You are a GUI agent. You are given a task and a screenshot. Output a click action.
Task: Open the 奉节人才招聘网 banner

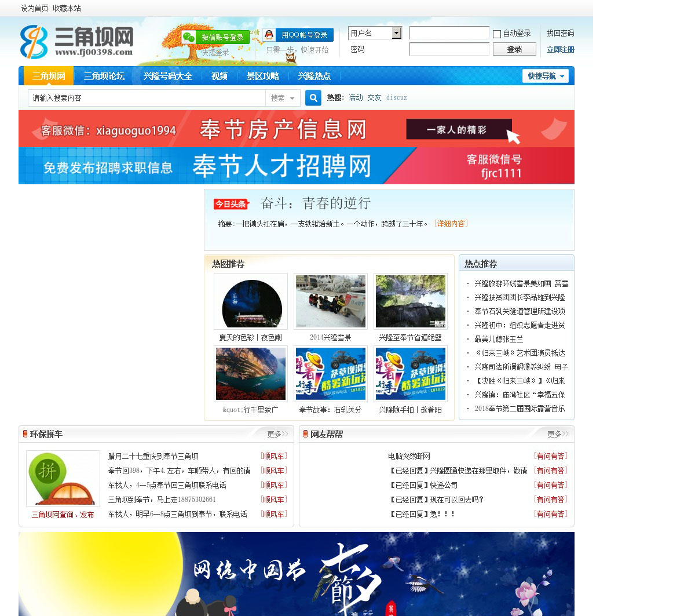(297, 166)
